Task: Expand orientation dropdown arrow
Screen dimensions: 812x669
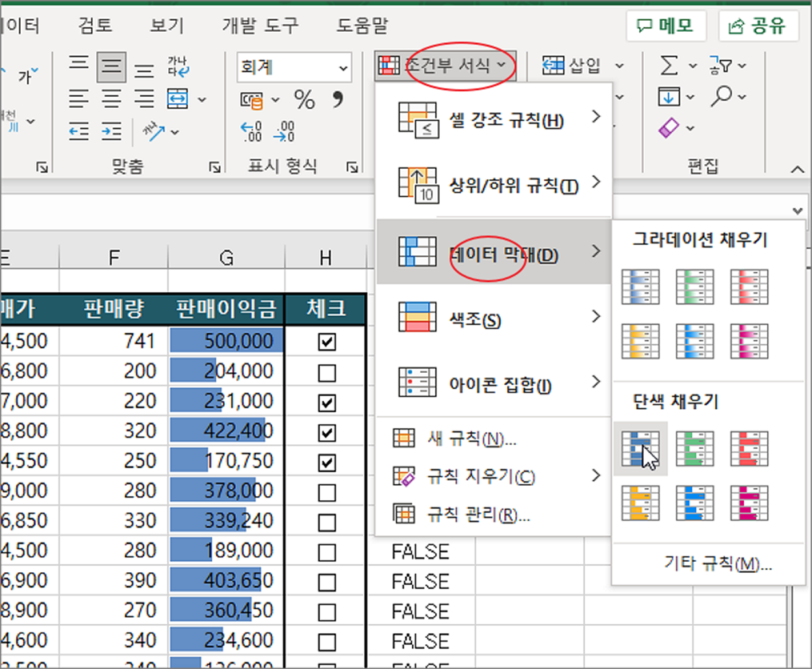Action: tap(175, 132)
